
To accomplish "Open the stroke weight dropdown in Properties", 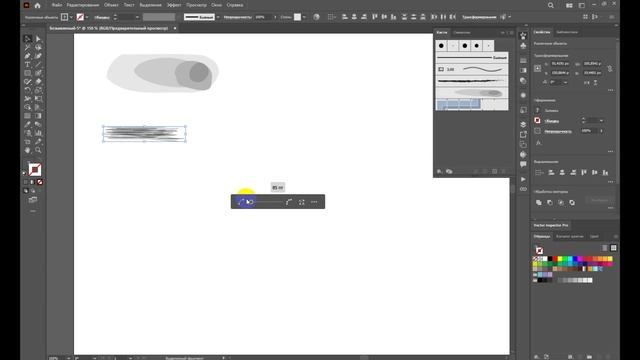I will pyautogui.click(x=601, y=121).
